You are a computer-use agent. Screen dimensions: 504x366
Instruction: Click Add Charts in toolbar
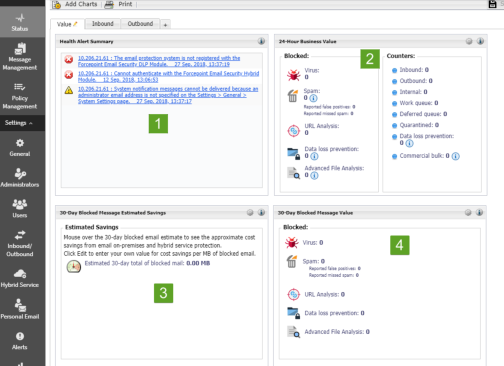pyautogui.click(x=75, y=4)
